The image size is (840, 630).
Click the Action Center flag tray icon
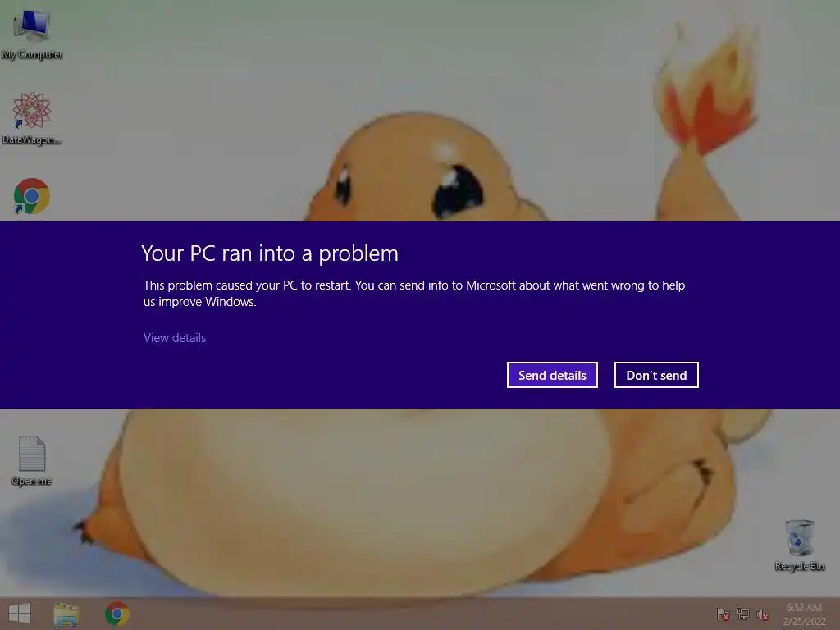723,614
